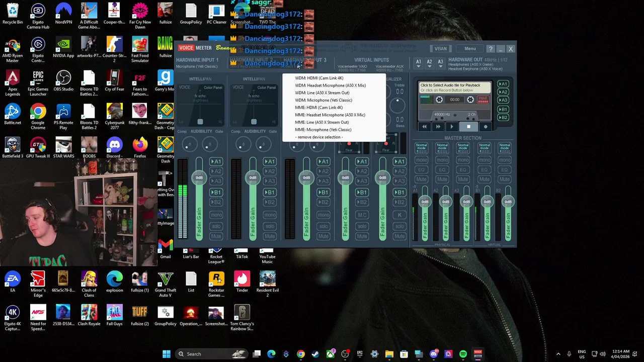Image resolution: width=644 pixels, height=362 pixels.
Task: Click the recorder input selector icon
Action: [x=483, y=100]
